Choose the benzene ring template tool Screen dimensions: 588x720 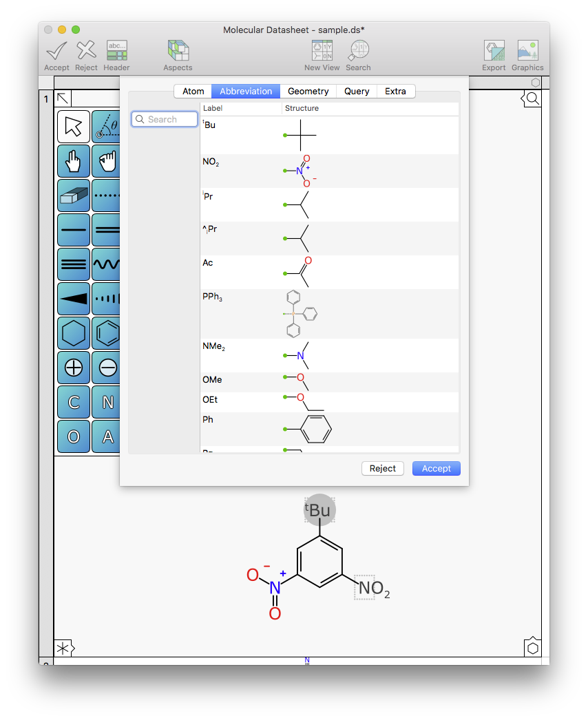(107, 332)
